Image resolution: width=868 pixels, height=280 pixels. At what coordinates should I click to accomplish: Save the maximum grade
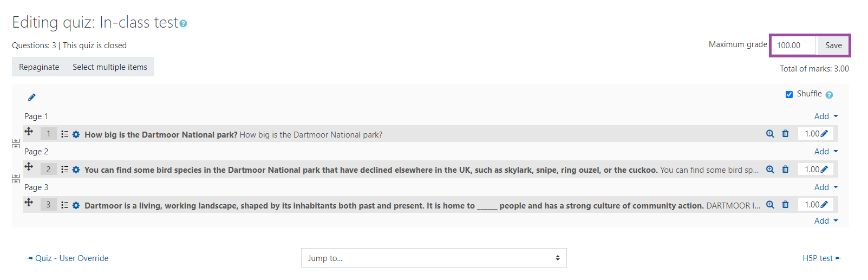[x=833, y=45]
